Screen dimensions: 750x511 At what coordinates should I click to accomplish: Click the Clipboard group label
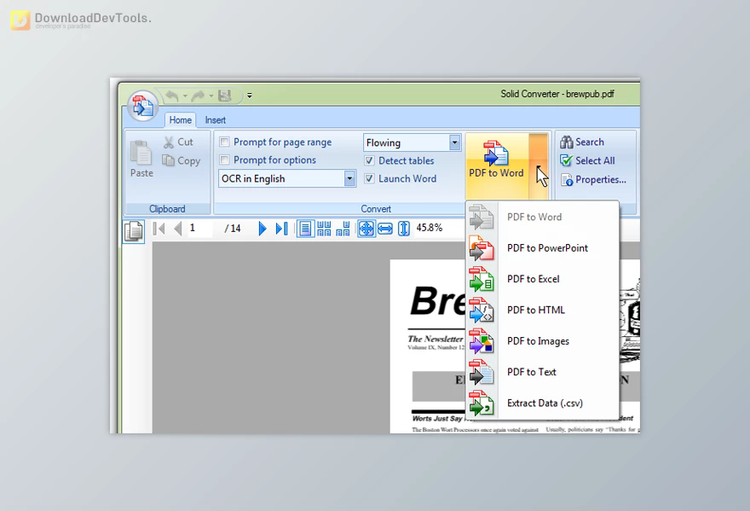click(x=167, y=209)
